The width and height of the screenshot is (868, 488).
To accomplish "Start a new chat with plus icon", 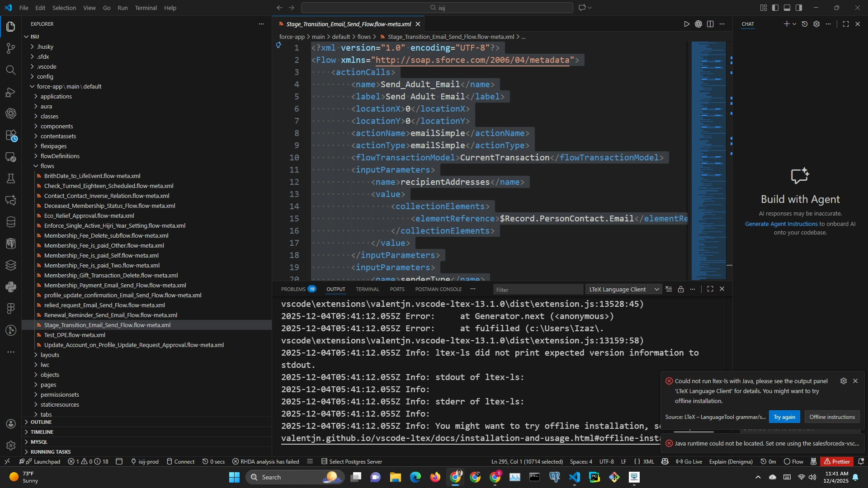I will click(786, 24).
